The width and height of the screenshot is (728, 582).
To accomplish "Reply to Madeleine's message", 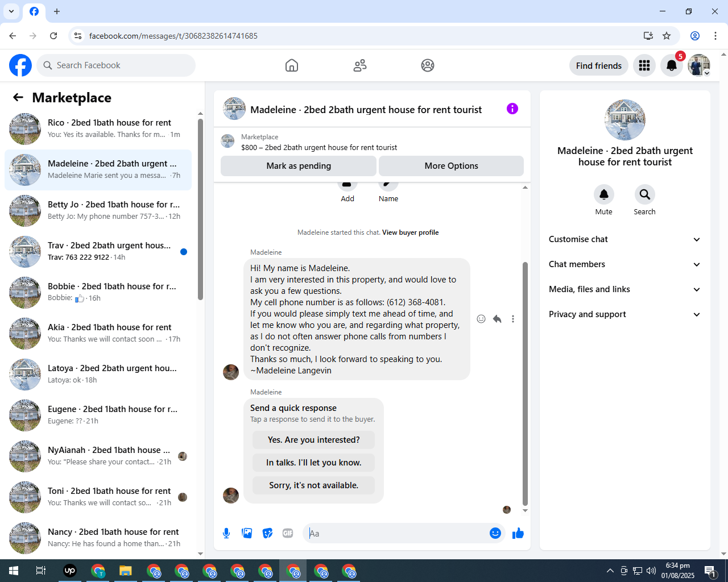I will (x=497, y=319).
